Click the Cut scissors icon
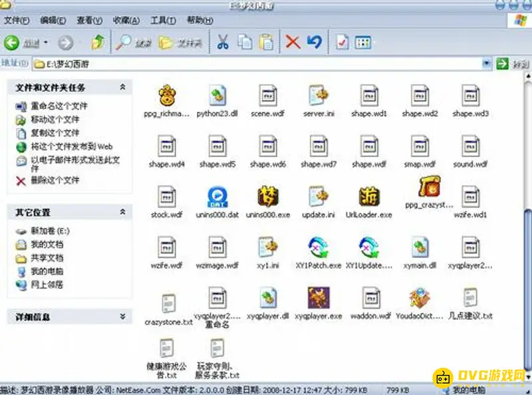The height and width of the screenshot is (395, 532). point(223,43)
